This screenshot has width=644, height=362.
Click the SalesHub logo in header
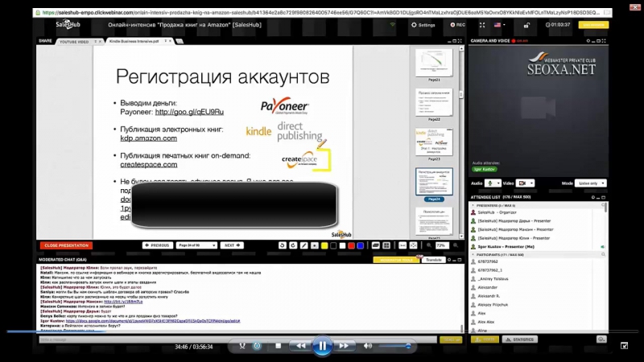point(68,25)
